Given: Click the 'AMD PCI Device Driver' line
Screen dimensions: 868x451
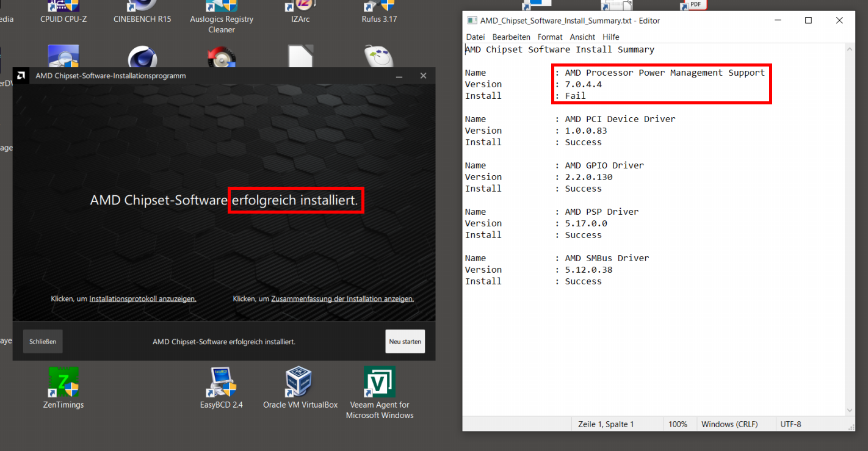Looking at the screenshot, I should [x=620, y=119].
